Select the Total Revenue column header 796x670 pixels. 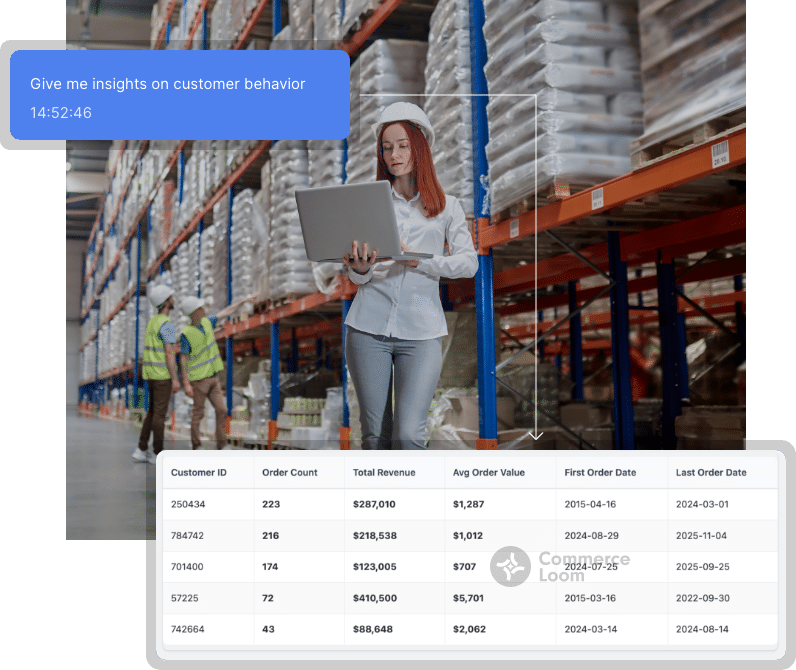click(x=384, y=473)
